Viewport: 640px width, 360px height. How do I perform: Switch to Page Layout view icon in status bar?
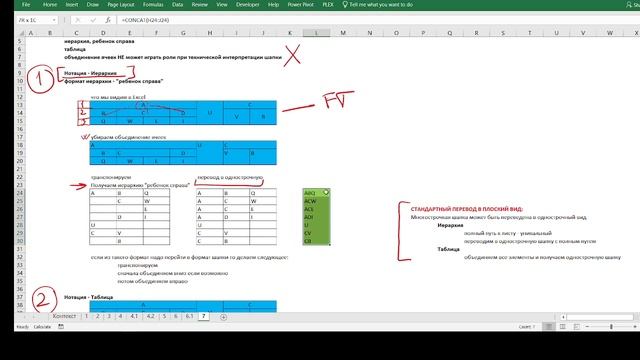pos(563,327)
